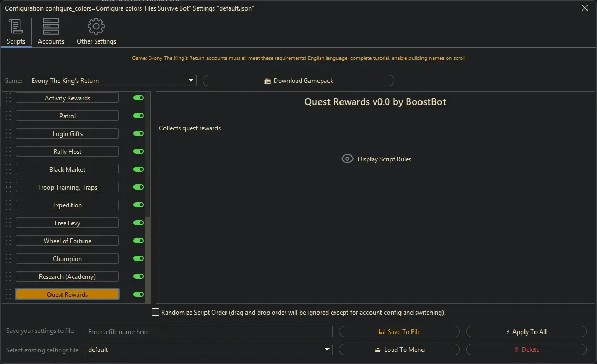Turn off the Quest Rewards switch
This screenshot has height=364, width=597.
(x=138, y=294)
